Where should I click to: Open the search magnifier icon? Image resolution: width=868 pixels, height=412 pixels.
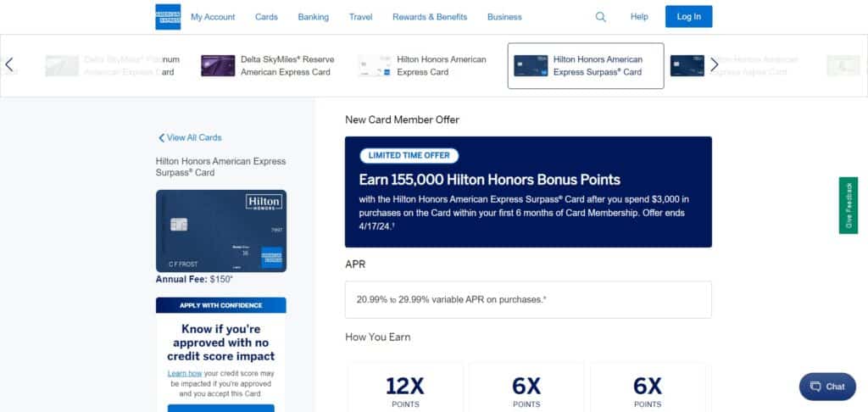pos(601,17)
